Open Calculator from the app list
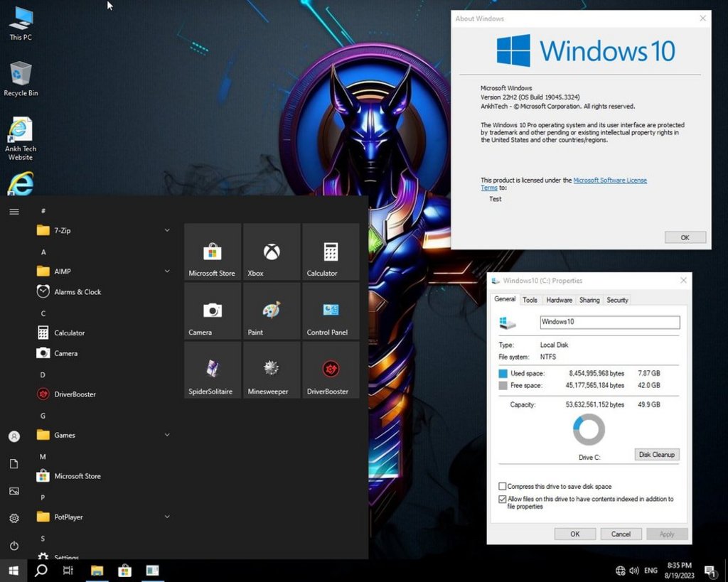 (x=103, y=333)
